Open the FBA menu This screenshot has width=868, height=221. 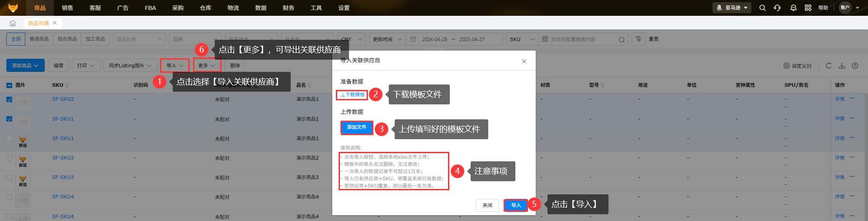pyautogui.click(x=150, y=8)
